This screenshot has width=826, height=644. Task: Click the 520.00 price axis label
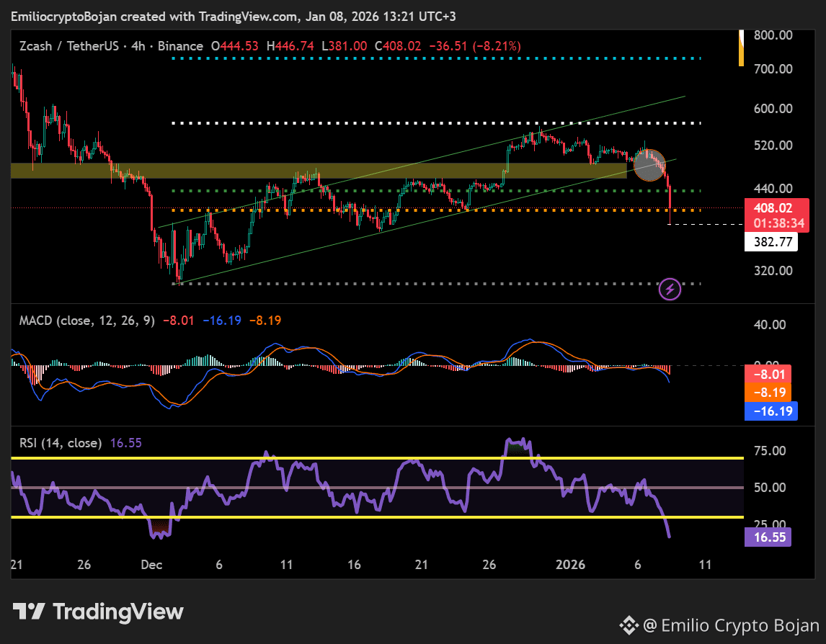click(773, 146)
